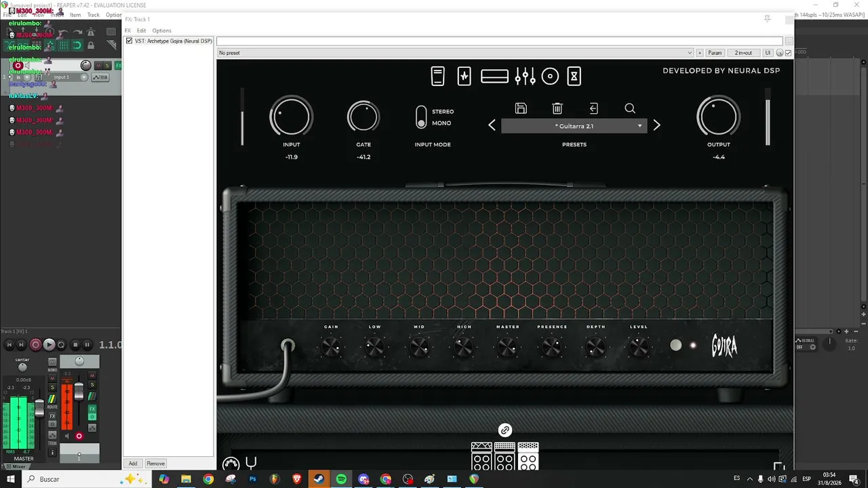Screen dimensions: 868x488
Task: Open REAPER Track menu
Action: point(94,15)
